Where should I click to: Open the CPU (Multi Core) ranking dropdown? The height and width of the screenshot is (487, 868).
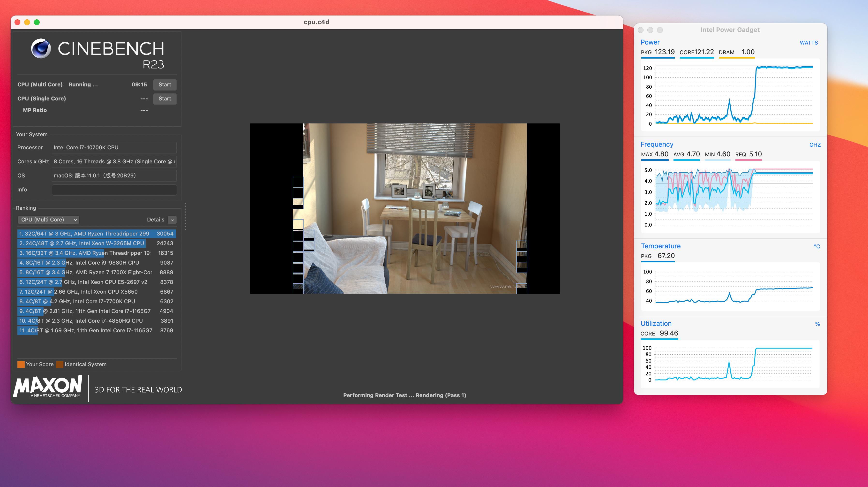49,220
